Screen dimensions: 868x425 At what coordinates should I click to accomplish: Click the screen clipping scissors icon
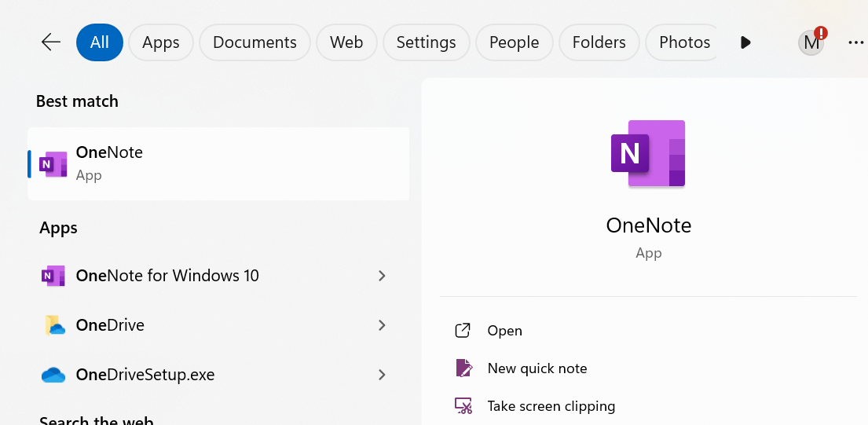[x=463, y=406]
